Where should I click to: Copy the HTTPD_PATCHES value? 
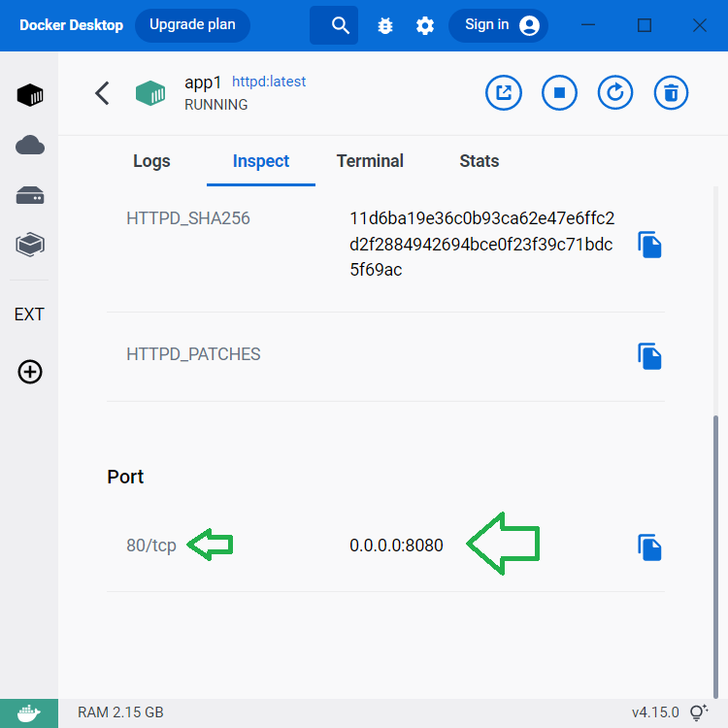[x=649, y=356]
